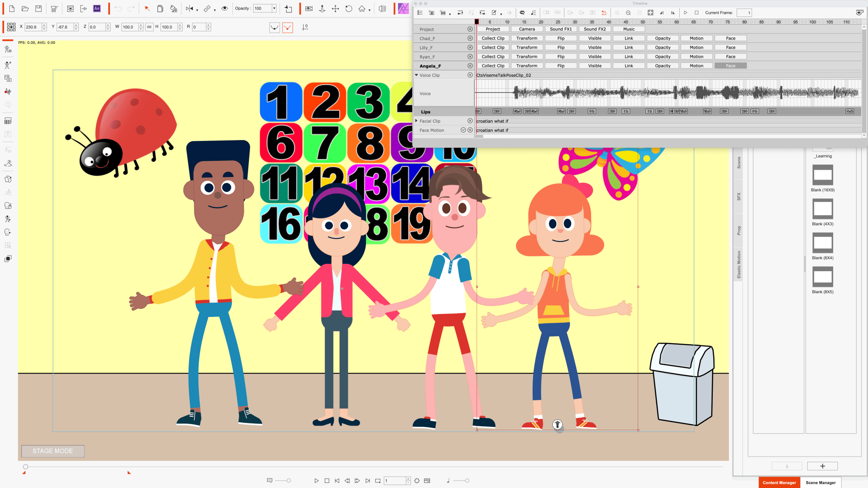868x488 pixels.
Task: Click the Face button for Angela_F
Action: click(x=731, y=66)
